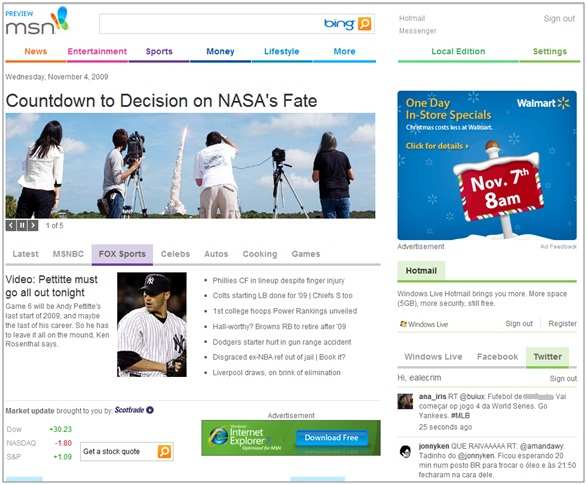Open Disgraced ex-NBA ref story
The image size is (587, 485).
pos(279,357)
